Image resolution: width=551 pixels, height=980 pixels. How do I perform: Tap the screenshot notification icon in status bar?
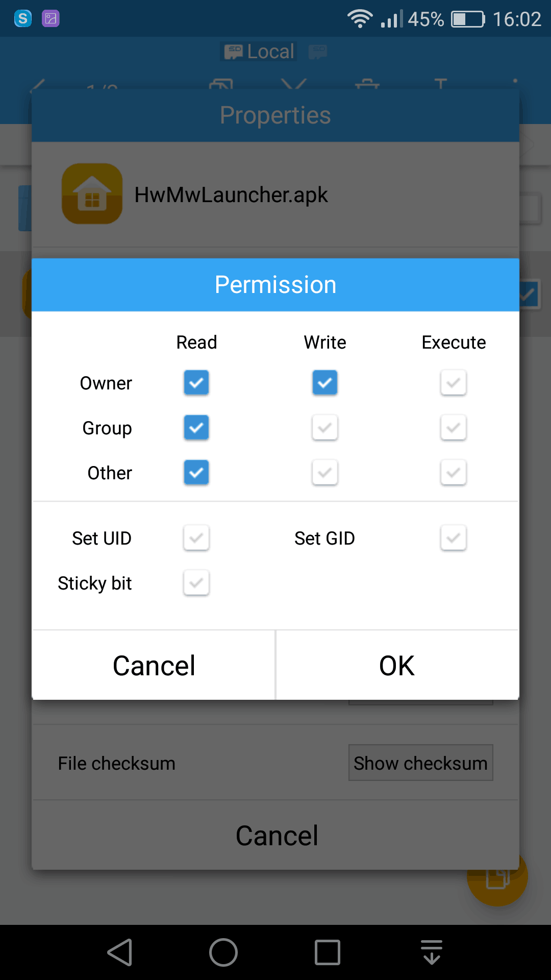click(x=51, y=19)
